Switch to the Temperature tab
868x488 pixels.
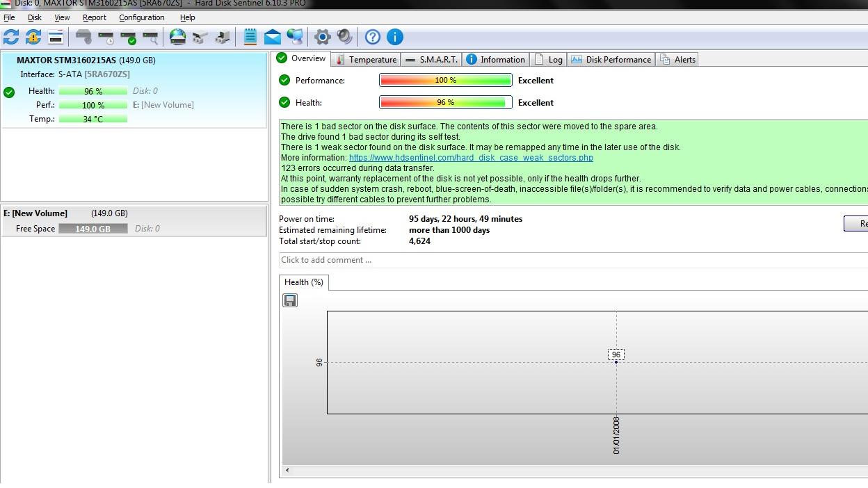click(366, 60)
